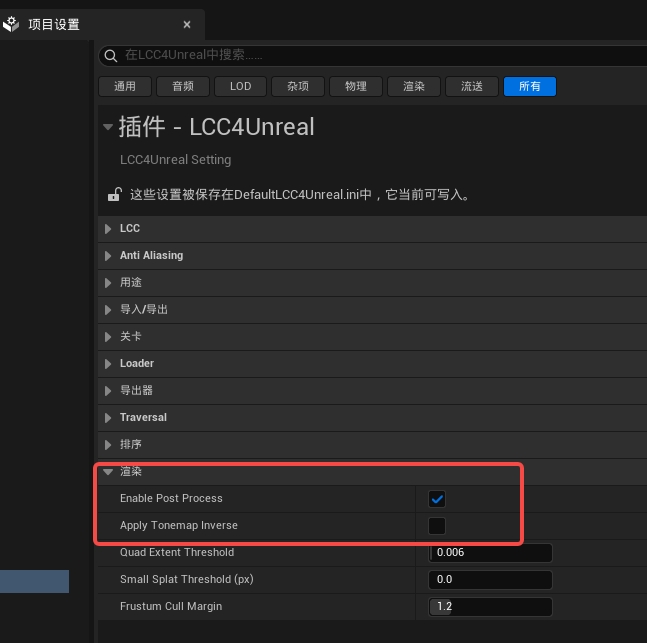Viewport: 647px width, 643px height.
Task: Expand the Traversal category
Action: (108, 418)
